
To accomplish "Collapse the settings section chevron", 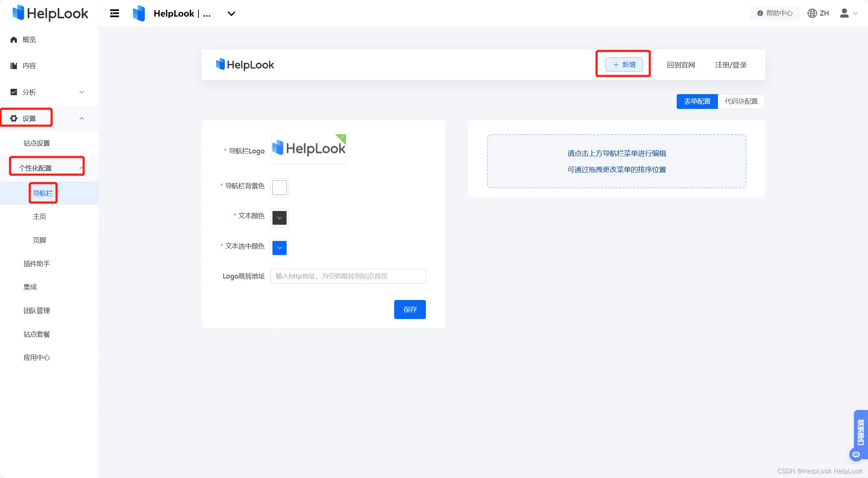I will 82,118.
